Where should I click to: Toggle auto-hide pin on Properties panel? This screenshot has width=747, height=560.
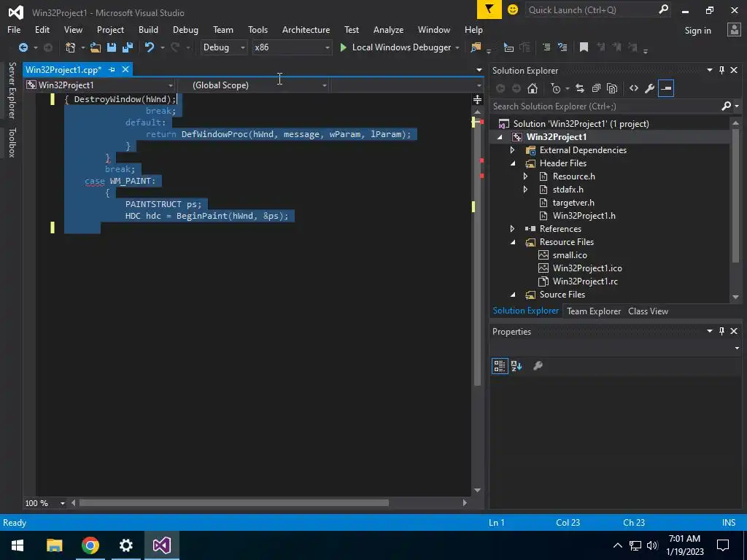tap(721, 331)
